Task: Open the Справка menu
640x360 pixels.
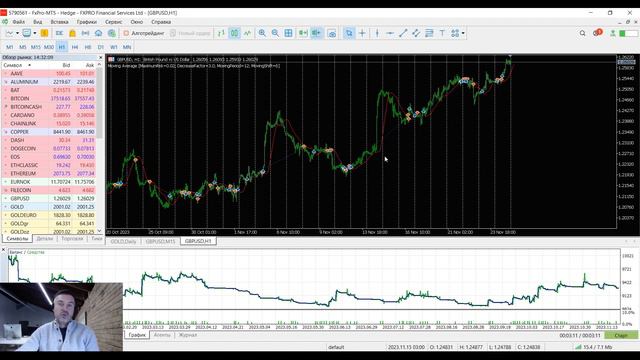Action: pos(161,22)
